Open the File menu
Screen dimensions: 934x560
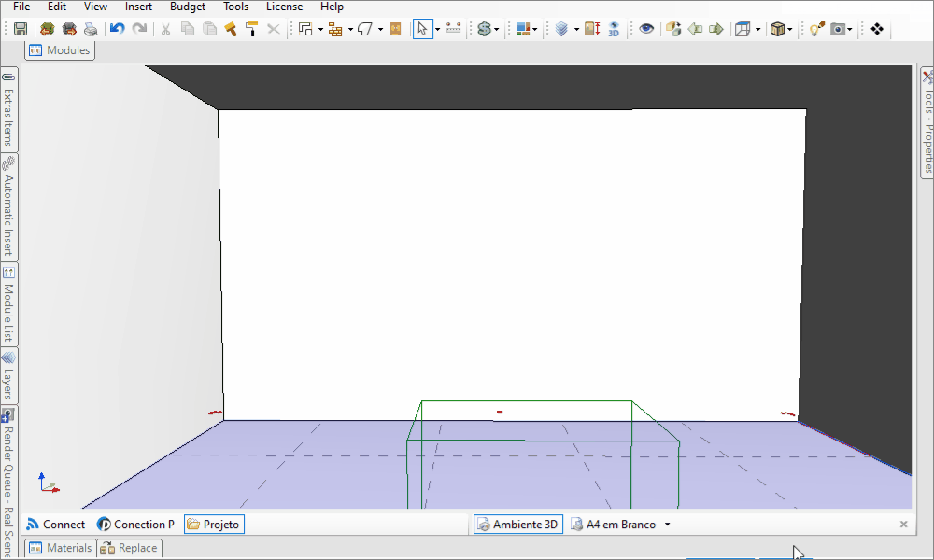(21, 7)
